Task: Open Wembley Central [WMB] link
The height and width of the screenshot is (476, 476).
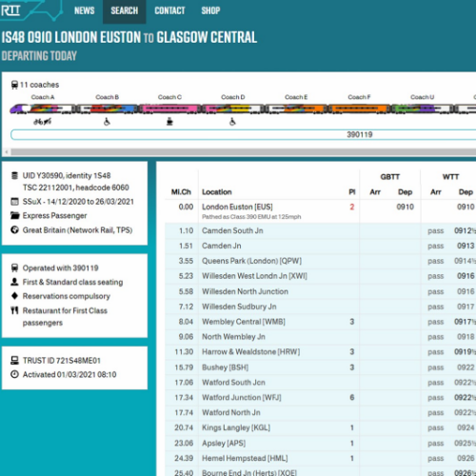Action: click(x=244, y=322)
